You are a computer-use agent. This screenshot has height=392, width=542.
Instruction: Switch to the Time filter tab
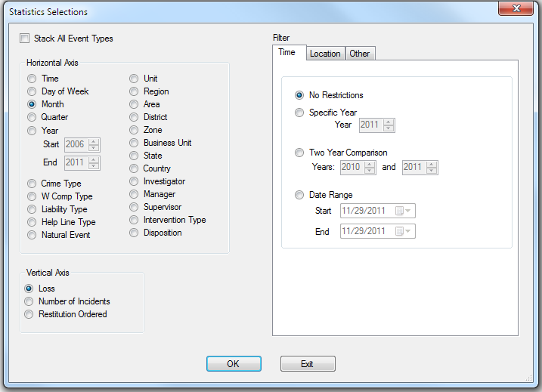point(289,53)
